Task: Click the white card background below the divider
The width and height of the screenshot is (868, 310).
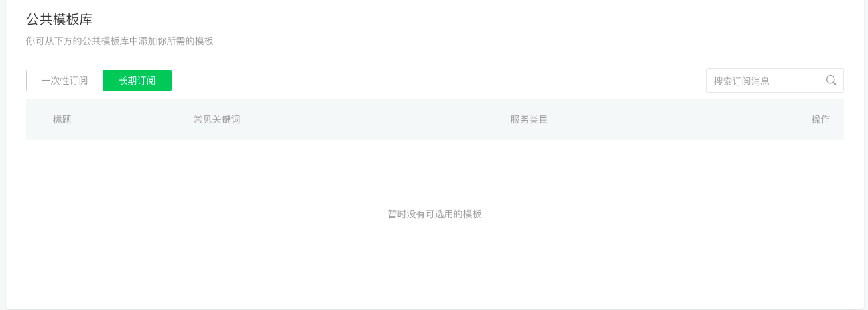Action: coord(435,299)
